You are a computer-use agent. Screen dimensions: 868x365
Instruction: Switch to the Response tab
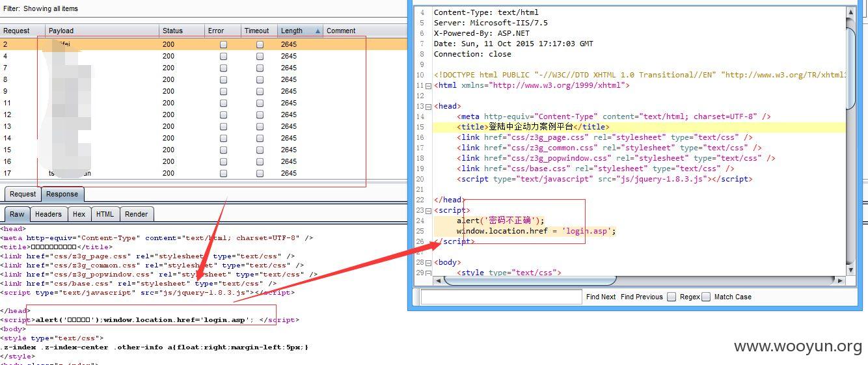(x=62, y=194)
